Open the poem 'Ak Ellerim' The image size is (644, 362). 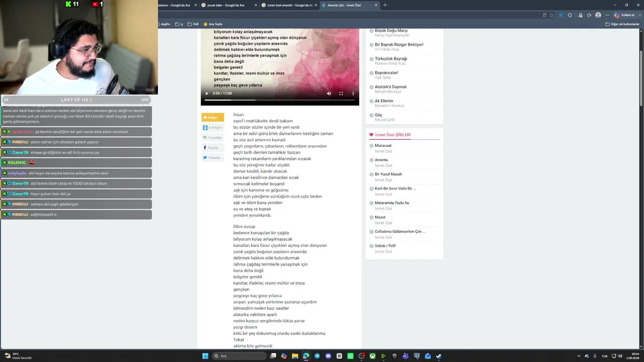[x=384, y=101]
